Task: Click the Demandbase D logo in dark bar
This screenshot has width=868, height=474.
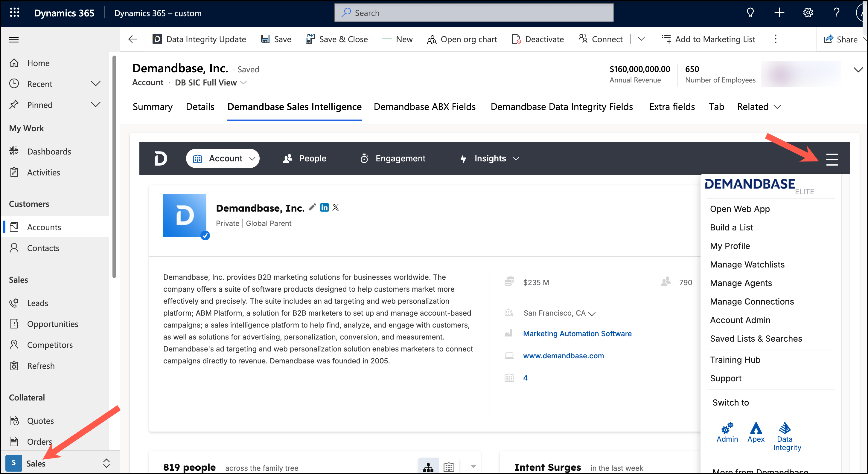Action: (x=160, y=158)
